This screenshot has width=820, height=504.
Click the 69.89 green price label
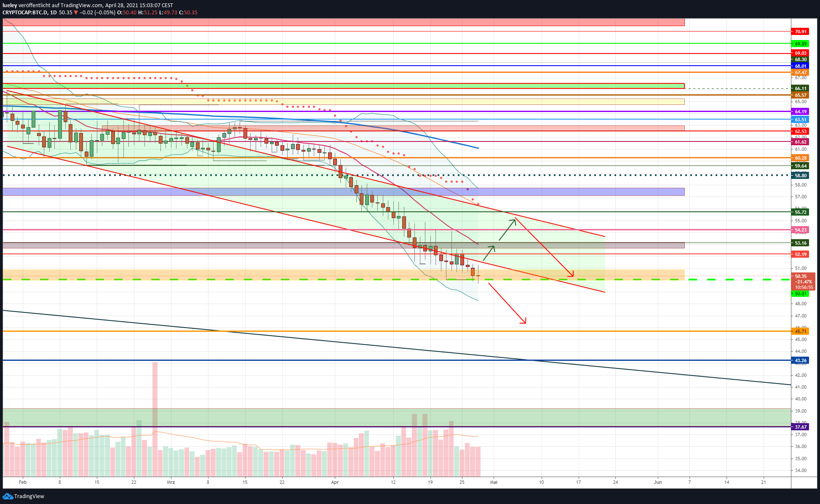(x=800, y=44)
